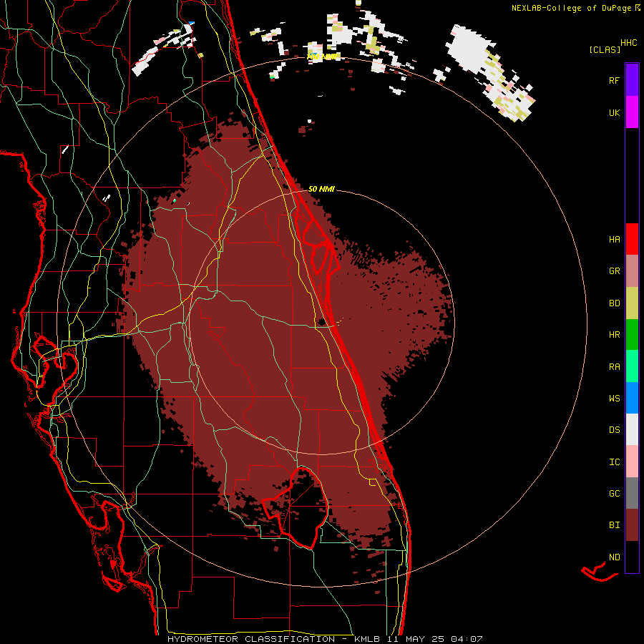Click the RA light-green legend swatch
644x644 pixels.
pos(632,366)
